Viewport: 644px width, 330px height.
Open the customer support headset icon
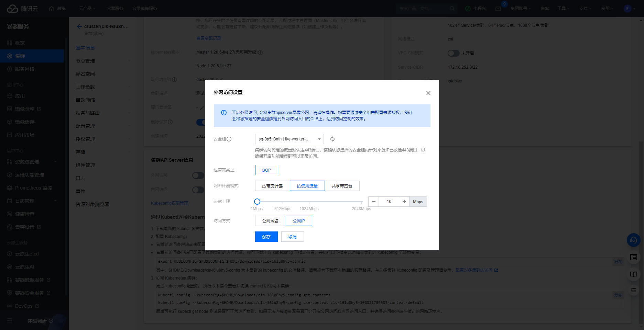click(x=634, y=240)
